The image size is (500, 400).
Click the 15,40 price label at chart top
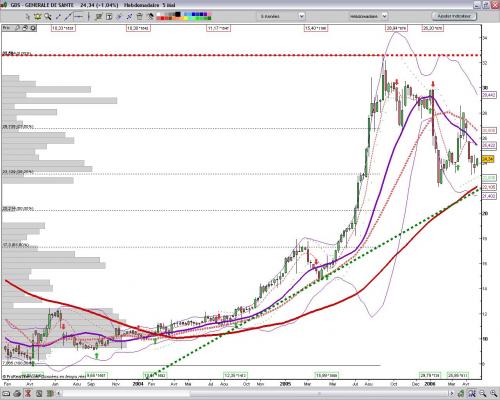coord(316,28)
